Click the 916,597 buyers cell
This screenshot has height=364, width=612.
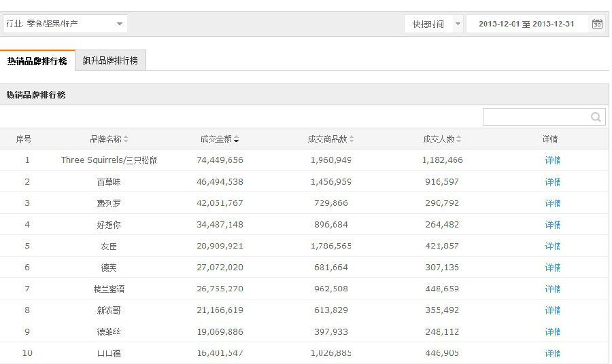442,182
